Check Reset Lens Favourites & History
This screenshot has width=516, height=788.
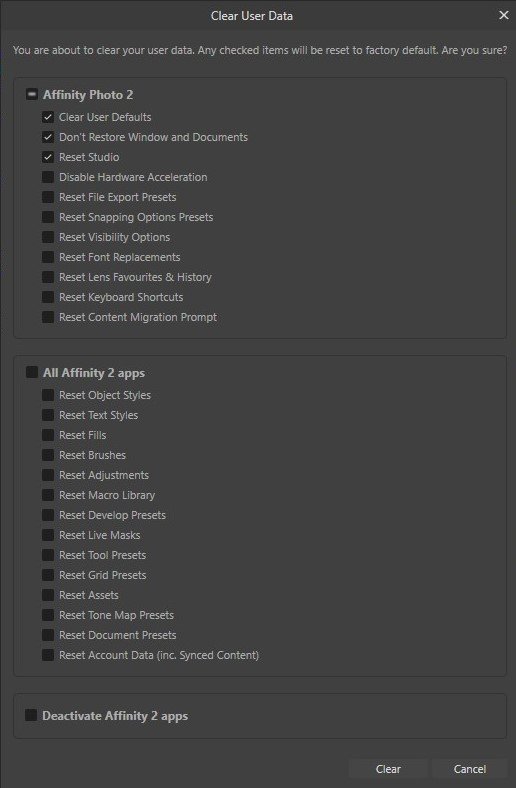[x=48, y=277]
